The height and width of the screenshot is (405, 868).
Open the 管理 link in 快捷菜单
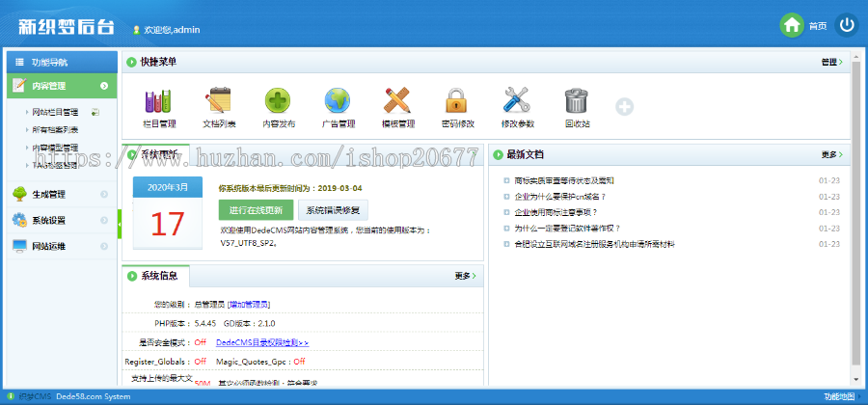831,62
